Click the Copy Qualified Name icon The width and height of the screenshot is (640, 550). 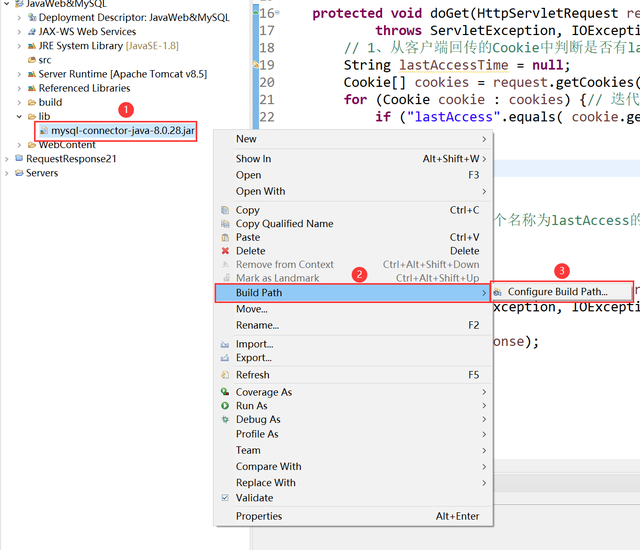coord(225,224)
